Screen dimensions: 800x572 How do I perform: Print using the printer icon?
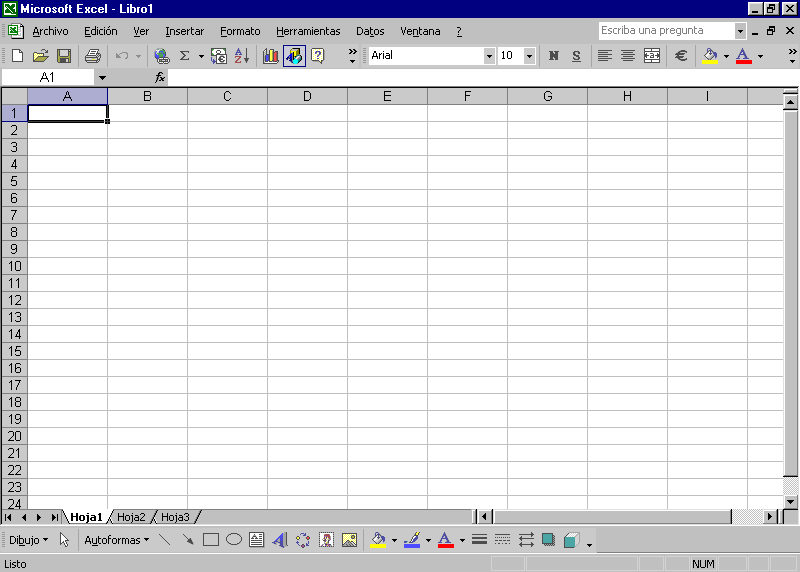(x=92, y=56)
